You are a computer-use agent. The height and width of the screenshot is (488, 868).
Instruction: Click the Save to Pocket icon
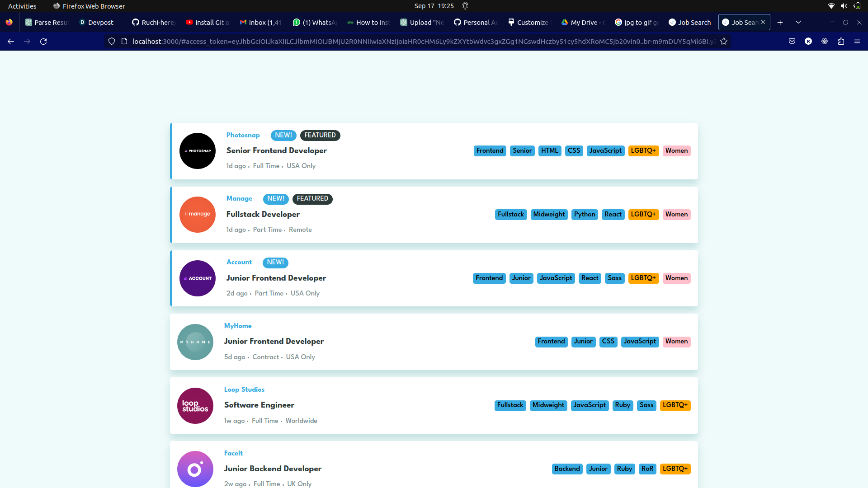792,42
